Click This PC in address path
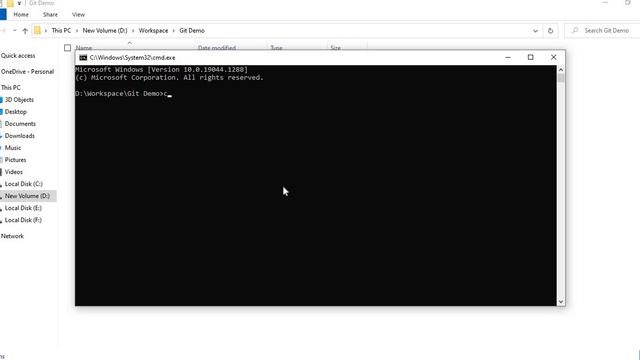This screenshot has width=640, height=360. (x=61, y=31)
